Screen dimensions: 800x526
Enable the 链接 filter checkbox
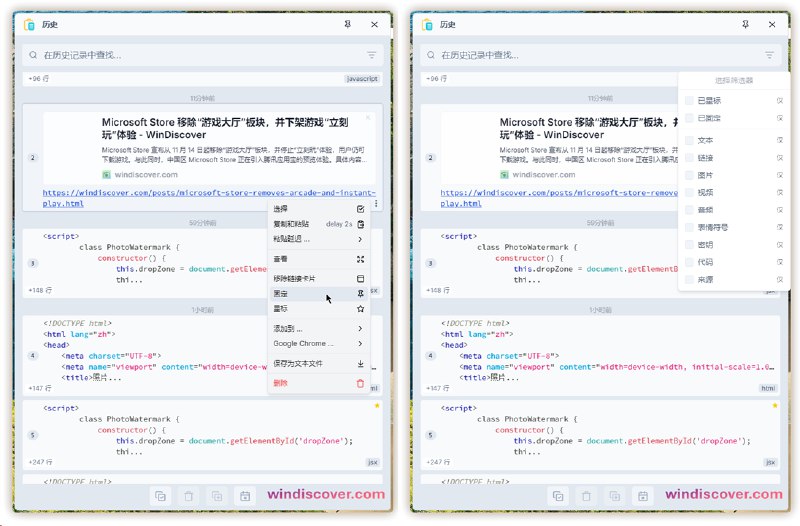click(x=689, y=158)
